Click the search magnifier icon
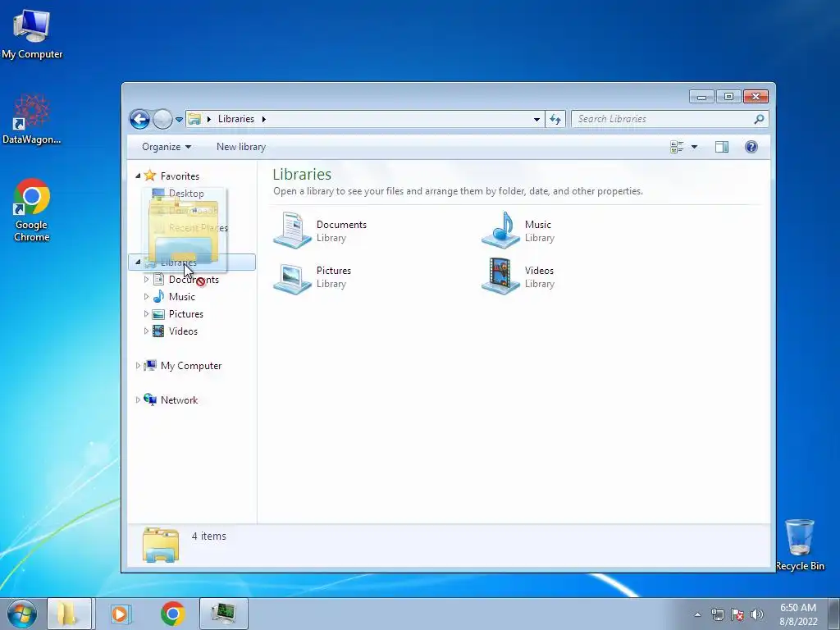Screen dimensions: 840x630 759,119
